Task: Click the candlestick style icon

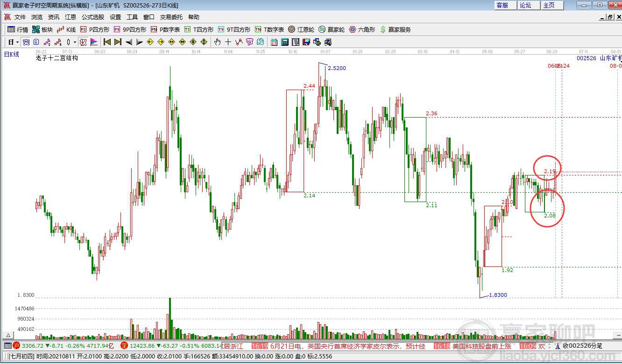Action: pos(68,42)
